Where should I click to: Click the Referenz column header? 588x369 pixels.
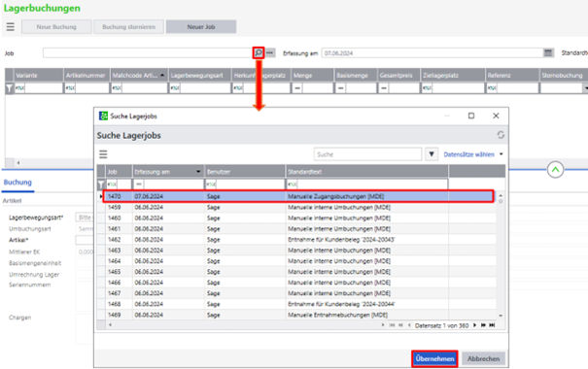(512, 76)
